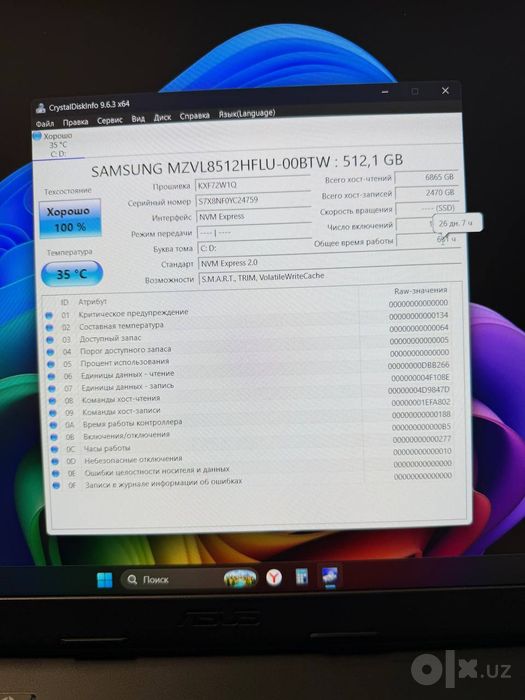Click the taskbar icon next to Yandex Browser

point(302,576)
